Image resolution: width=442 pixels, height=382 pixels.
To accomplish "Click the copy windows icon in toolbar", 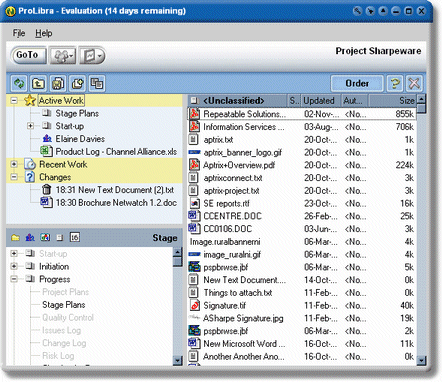I will pyautogui.click(x=97, y=83).
